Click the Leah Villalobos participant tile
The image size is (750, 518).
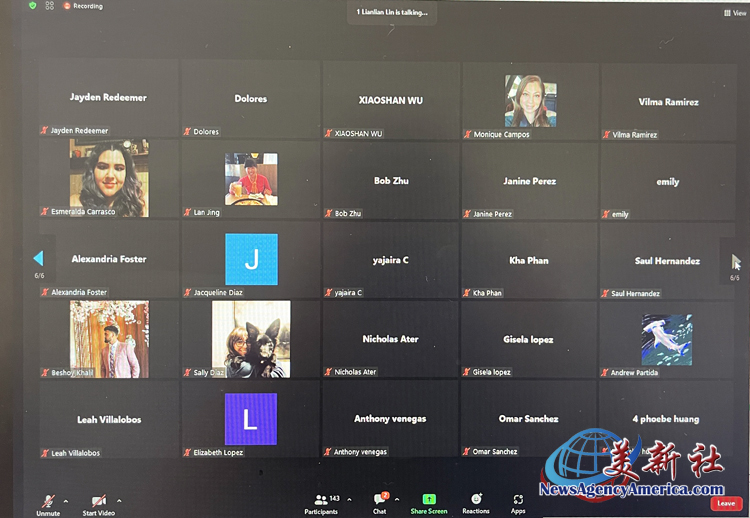[x=109, y=419]
